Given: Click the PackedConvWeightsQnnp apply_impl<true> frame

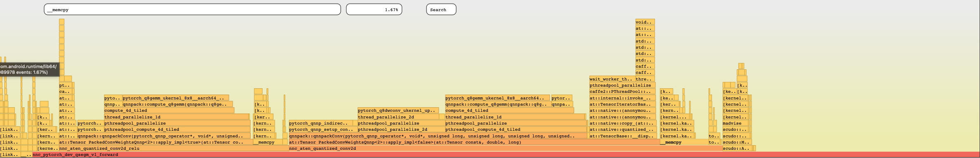Looking at the screenshot, I should pos(156,142).
